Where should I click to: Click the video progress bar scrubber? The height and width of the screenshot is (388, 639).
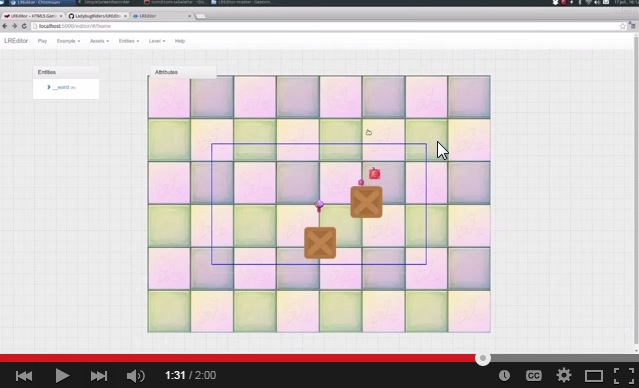pos(483,358)
